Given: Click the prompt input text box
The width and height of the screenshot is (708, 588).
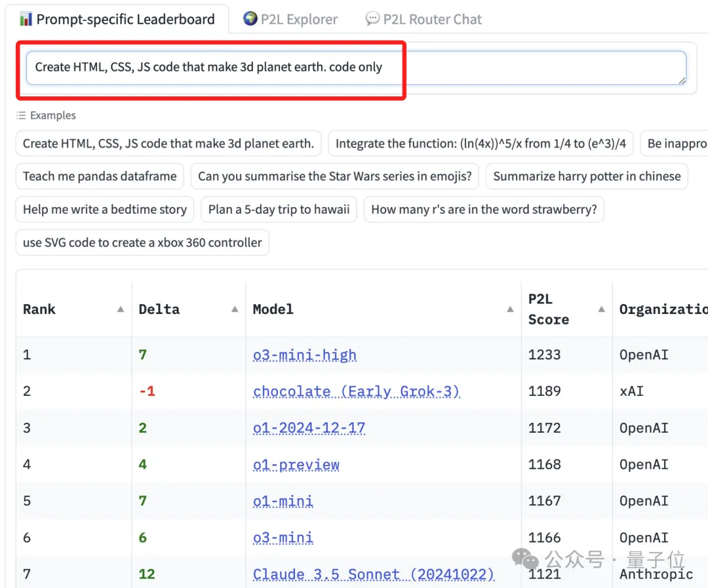Looking at the screenshot, I should click(x=356, y=68).
